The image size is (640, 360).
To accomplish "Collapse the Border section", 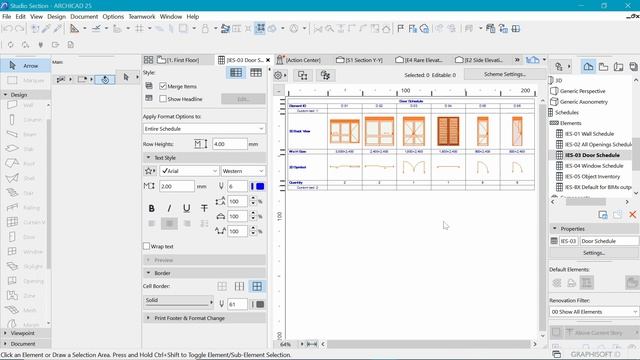I will point(204,273).
